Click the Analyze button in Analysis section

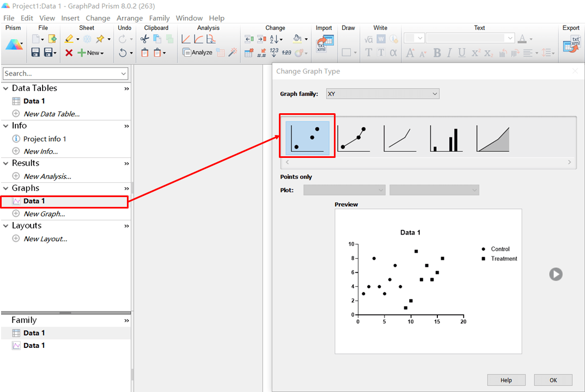click(x=197, y=53)
